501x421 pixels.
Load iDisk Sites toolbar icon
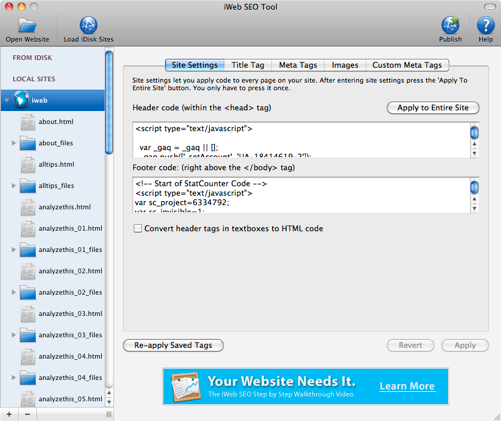pyautogui.click(x=88, y=25)
